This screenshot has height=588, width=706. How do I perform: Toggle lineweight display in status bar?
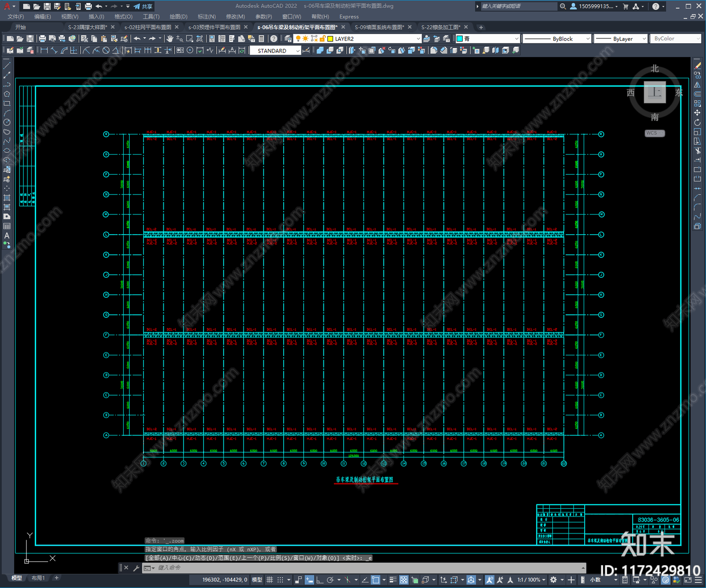pyautogui.click(x=393, y=580)
